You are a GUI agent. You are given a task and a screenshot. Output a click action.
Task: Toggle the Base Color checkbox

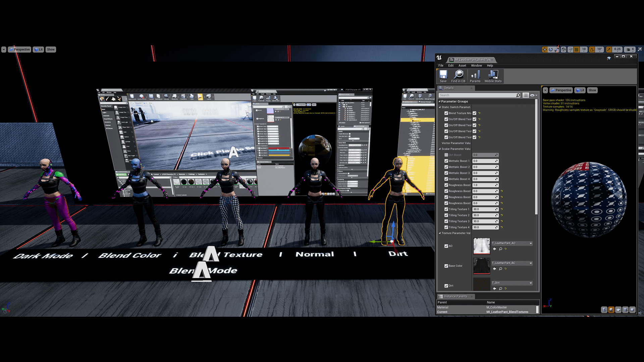(446, 266)
